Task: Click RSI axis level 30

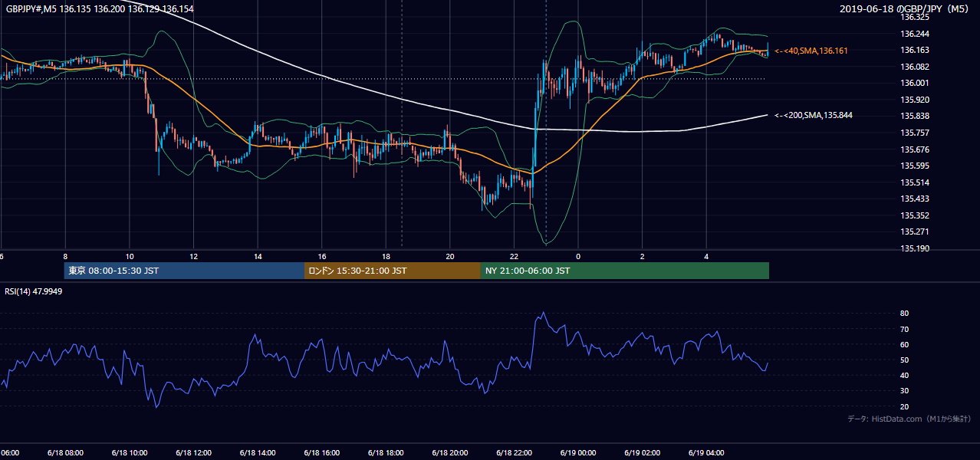Action: click(905, 391)
